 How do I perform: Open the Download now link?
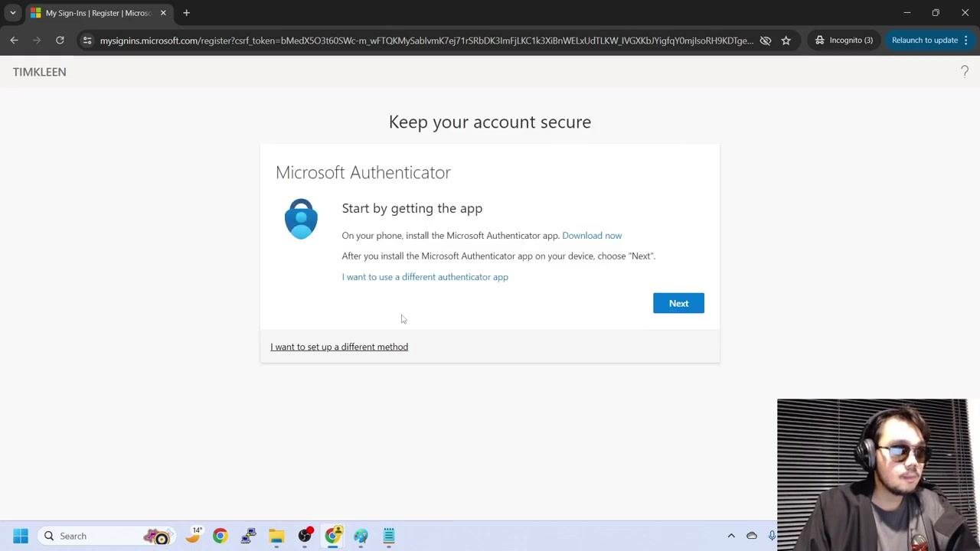[592, 236]
